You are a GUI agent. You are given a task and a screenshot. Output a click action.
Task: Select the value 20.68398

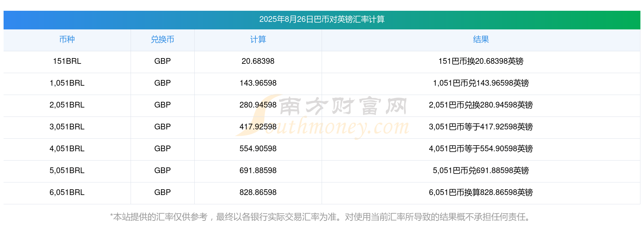(258, 61)
